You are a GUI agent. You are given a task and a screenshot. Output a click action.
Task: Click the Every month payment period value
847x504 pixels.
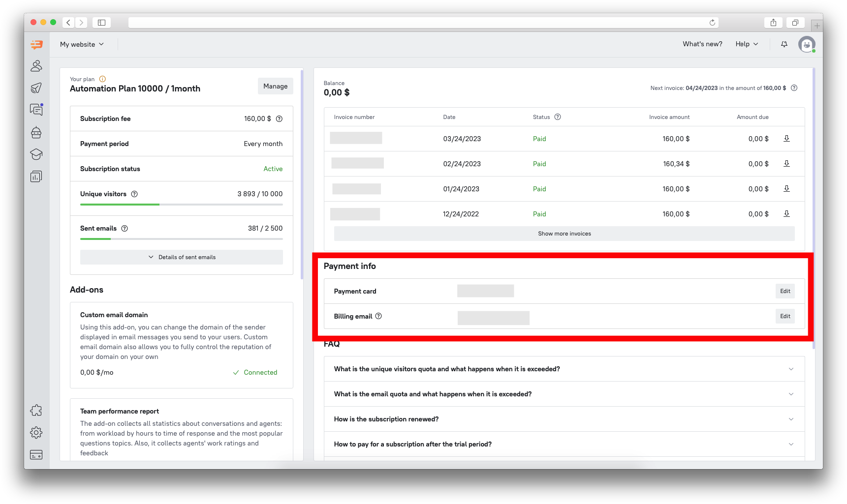[x=263, y=144]
